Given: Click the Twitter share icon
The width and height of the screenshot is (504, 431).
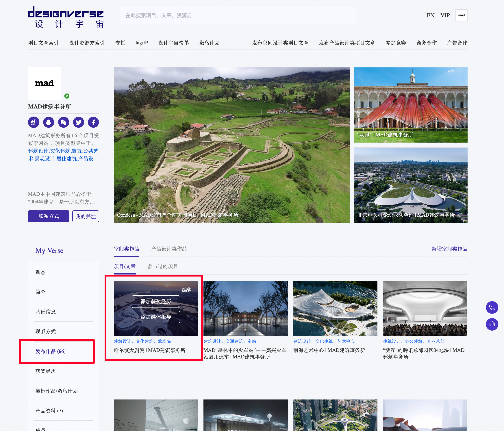Looking at the screenshot, I should (79, 122).
